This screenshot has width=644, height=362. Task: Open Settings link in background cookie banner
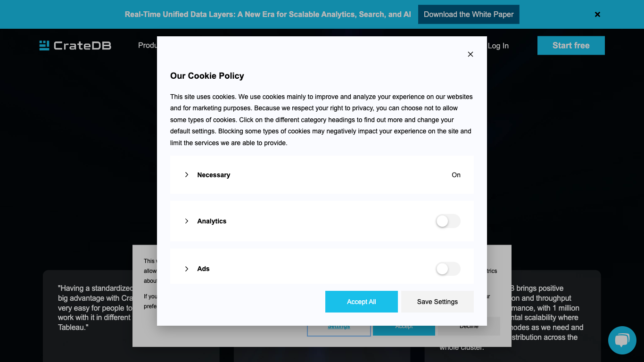(339, 327)
